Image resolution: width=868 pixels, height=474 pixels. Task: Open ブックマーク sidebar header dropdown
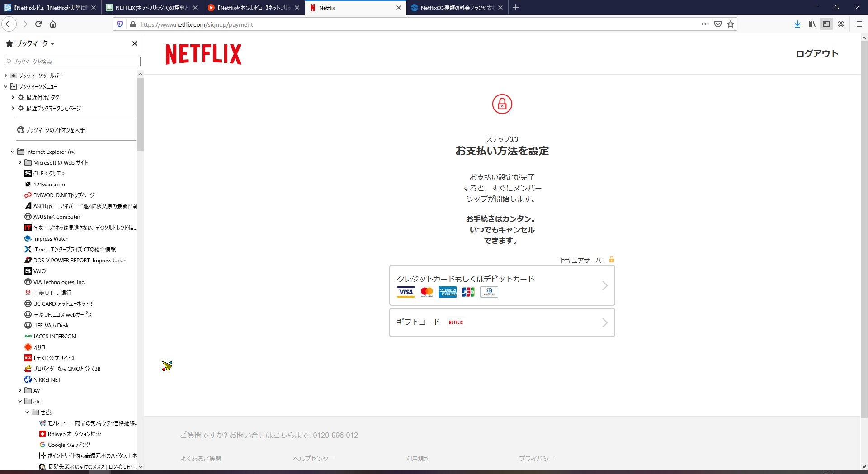click(x=30, y=43)
